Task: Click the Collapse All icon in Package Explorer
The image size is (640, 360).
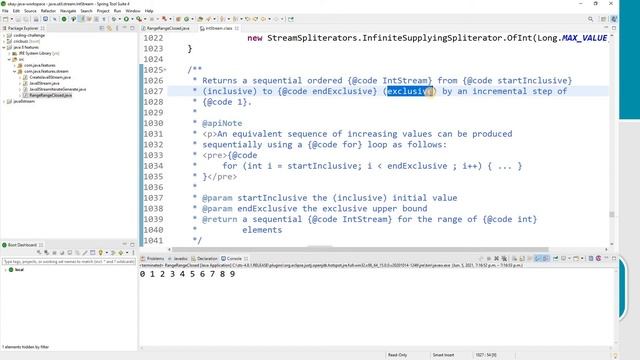Action: coord(102,28)
